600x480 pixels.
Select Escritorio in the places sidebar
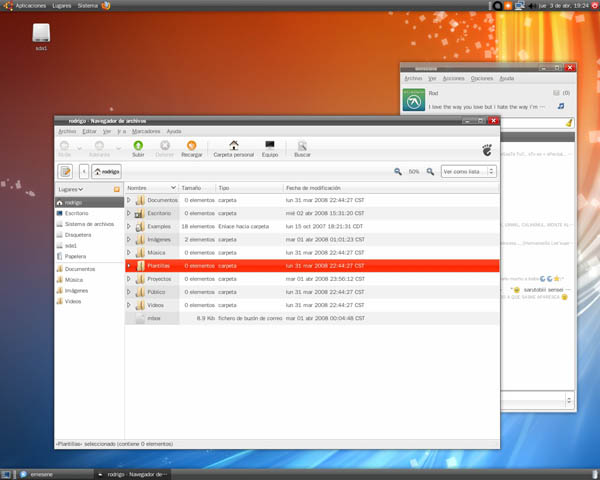pyautogui.click(x=89, y=213)
